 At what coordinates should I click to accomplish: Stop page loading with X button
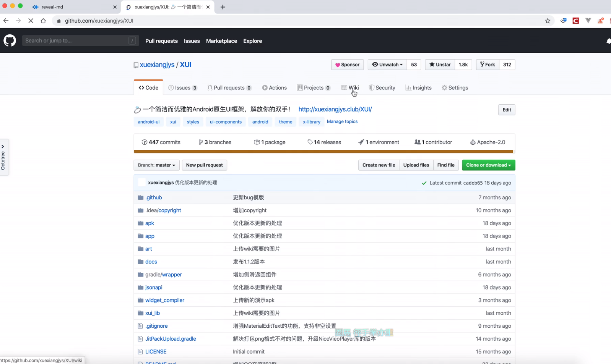pyautogui.click(x=31, y=21)
